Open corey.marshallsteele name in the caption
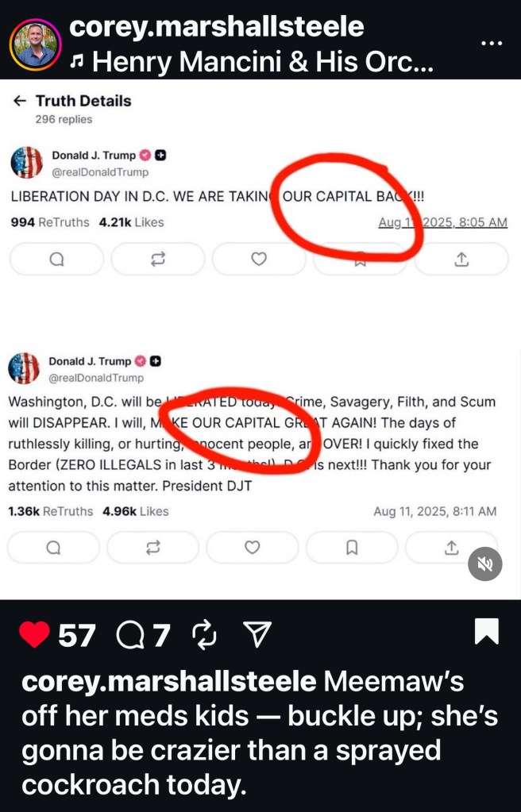Image resolution: width=521 pixels, height=812 pixels. pyautogui.click(x=169, y=682)
